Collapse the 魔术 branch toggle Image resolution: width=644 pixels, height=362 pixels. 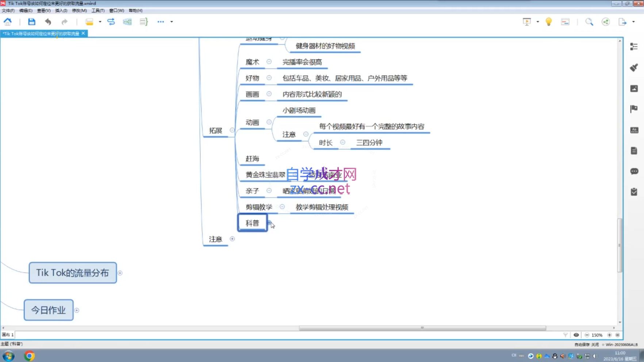coord(269,62)
